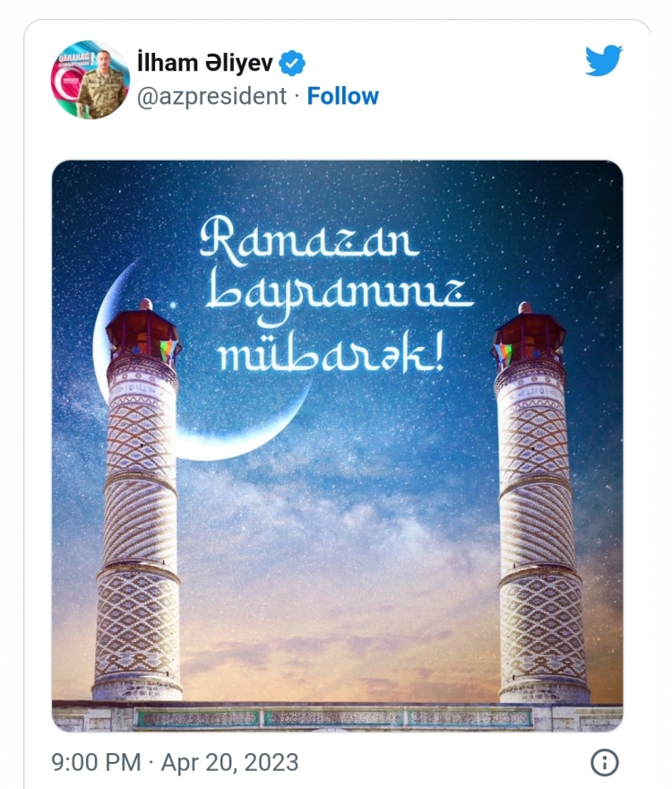Click the Apr 20, 2023 date

tap(230, 762)
